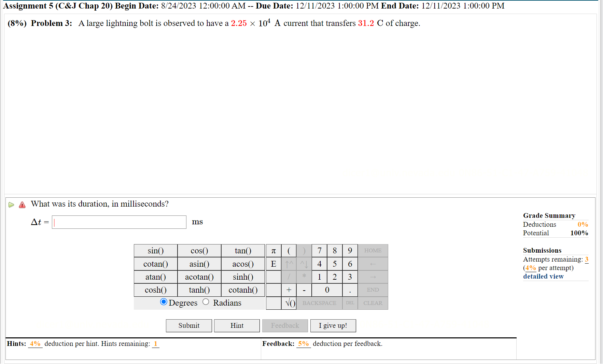
Task: Click the red warning triangle icon
Action: [x=22, y=205]
